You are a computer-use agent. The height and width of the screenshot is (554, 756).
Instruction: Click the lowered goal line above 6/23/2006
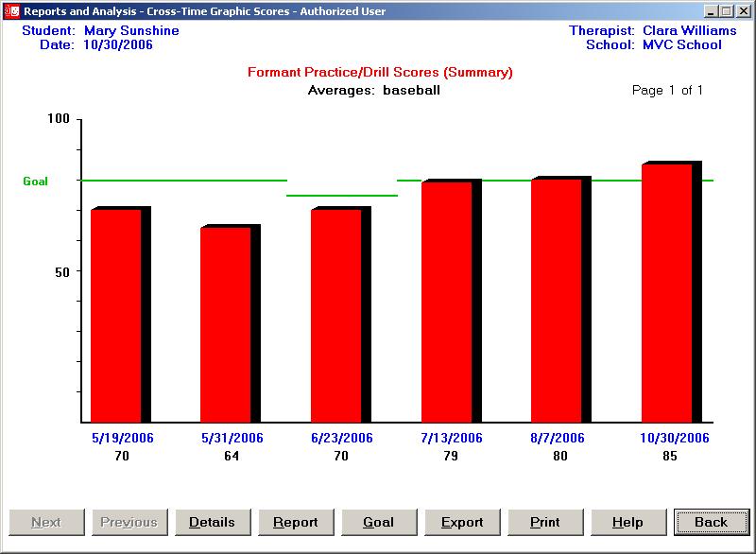[x=342, y=196]
